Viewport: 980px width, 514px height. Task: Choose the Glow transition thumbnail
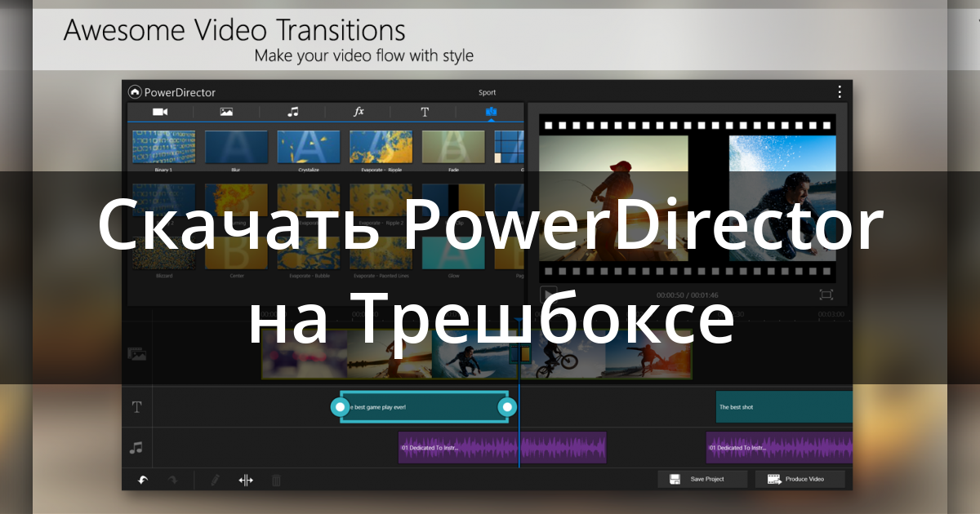(453, 252)
